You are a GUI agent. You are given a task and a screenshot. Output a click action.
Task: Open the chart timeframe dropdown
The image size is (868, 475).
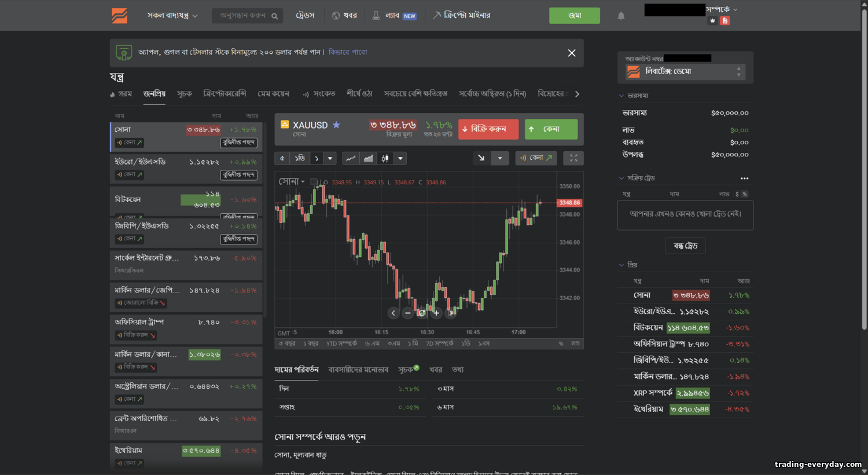click(x=330, y=158)
